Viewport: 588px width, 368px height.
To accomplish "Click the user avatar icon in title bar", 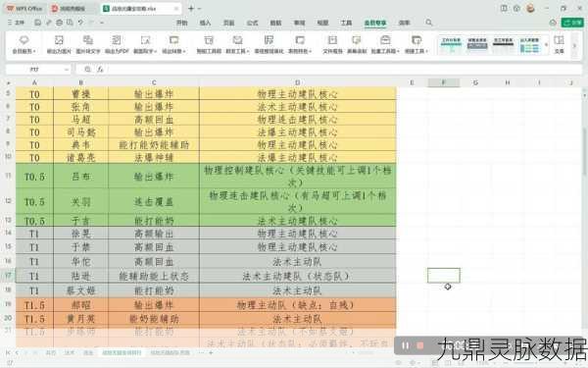I will click(x=530, y=8).
